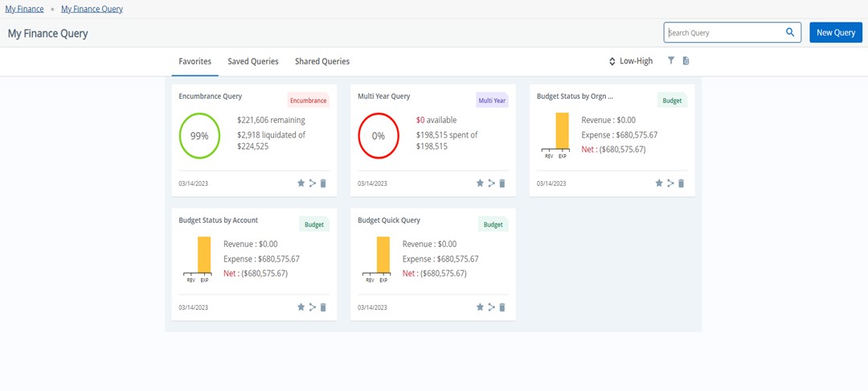Click My Finance Query breadcrumb link

92,9
